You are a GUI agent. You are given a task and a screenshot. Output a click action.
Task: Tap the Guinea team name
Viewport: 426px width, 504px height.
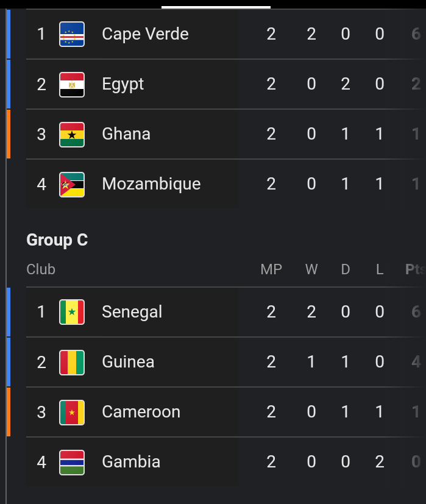coord(128,362)
